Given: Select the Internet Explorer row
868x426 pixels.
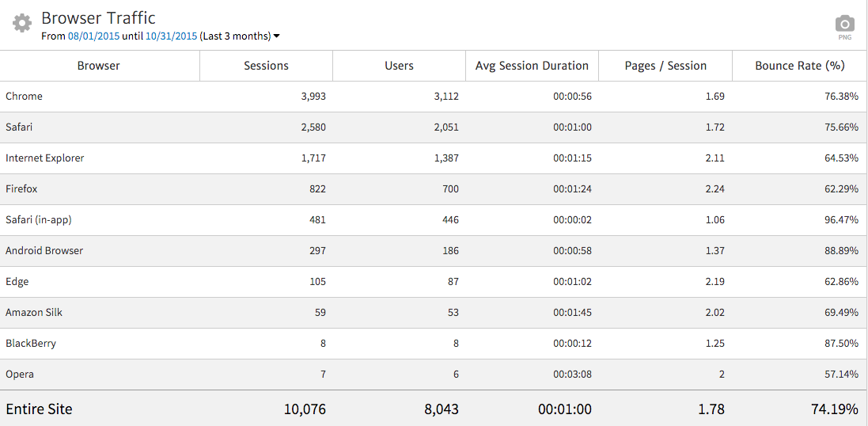Looking at the screenshot, I should click(45, 158).
